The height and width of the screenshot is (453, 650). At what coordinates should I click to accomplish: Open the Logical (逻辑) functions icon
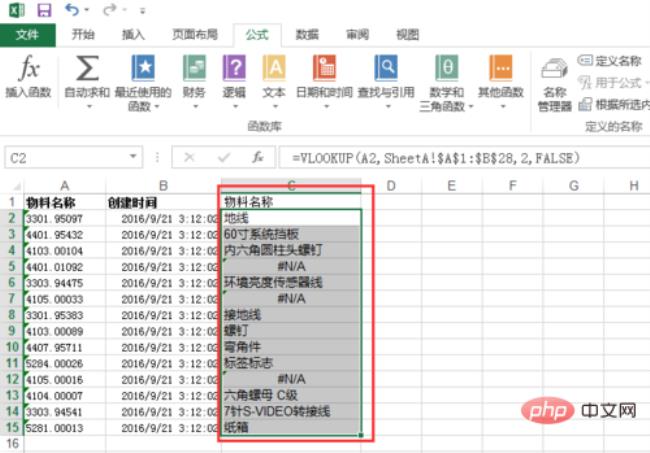coord(234,68)
